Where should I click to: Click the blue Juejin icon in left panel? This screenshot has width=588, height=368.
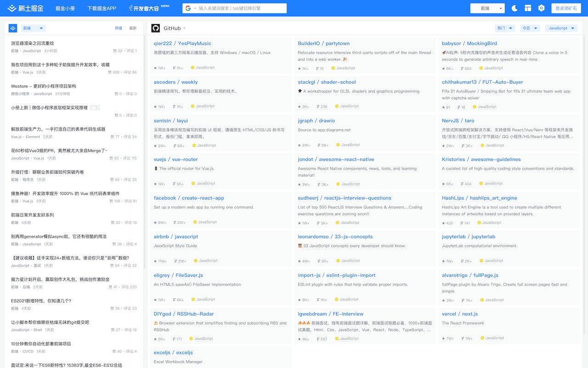click(x=13, y=28)
